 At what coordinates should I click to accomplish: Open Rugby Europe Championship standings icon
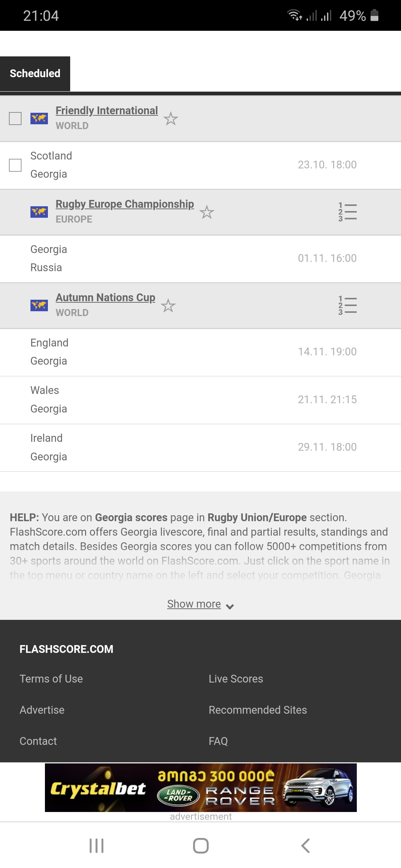point(348,212)
